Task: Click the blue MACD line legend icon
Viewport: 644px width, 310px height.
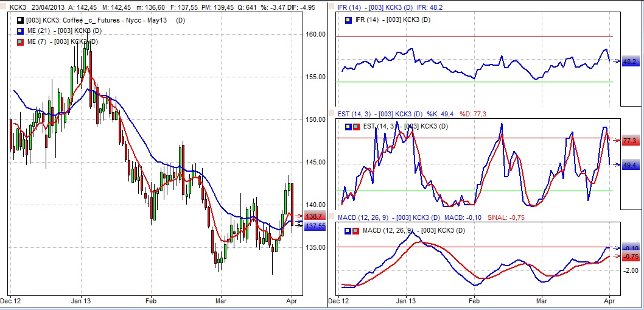Action: (348, 231)
